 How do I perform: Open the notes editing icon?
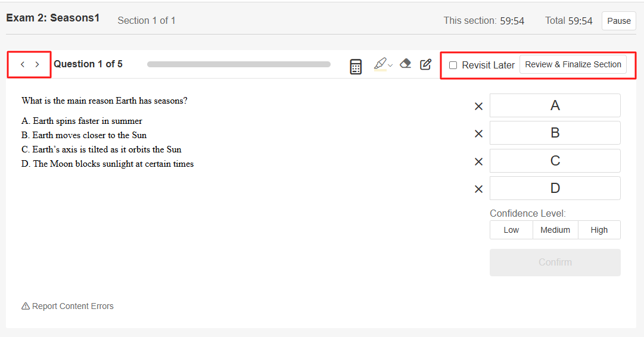(425, 64)
